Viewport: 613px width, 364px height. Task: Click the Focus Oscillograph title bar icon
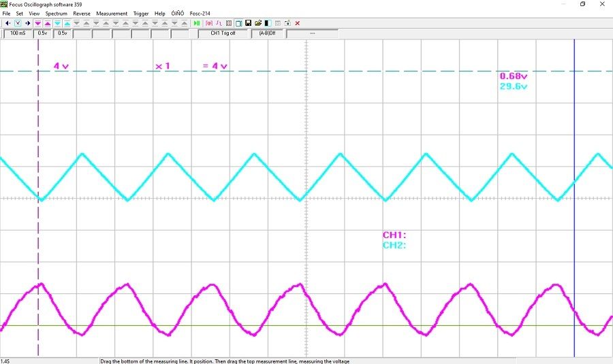pos(4,4)
